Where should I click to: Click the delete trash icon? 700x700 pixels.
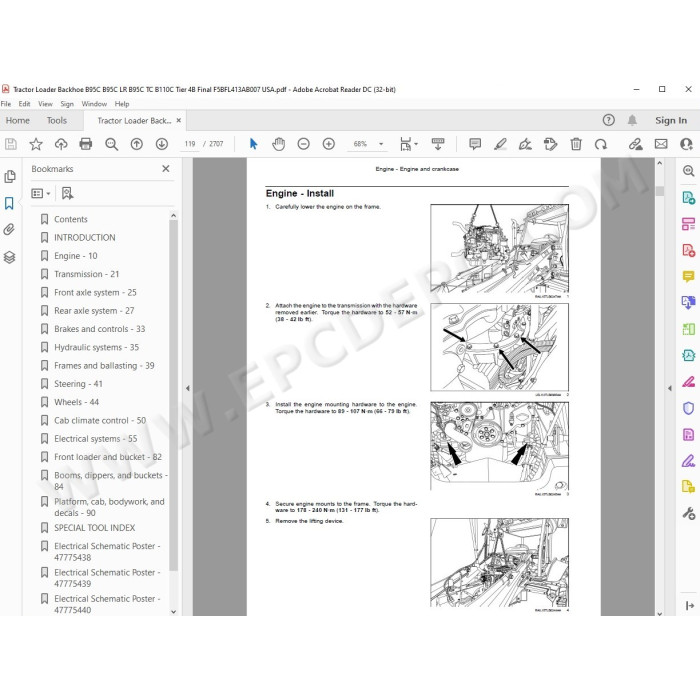coord(576,144)
